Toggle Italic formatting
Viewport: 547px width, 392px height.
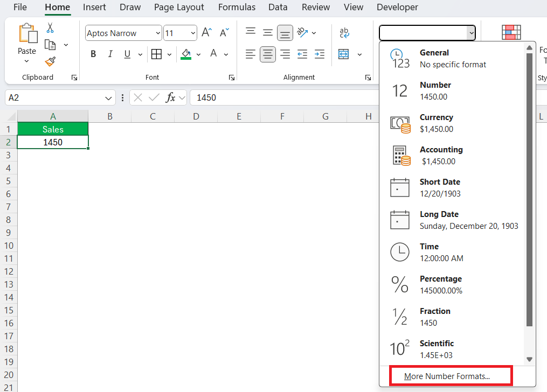(x=110, y=54)
